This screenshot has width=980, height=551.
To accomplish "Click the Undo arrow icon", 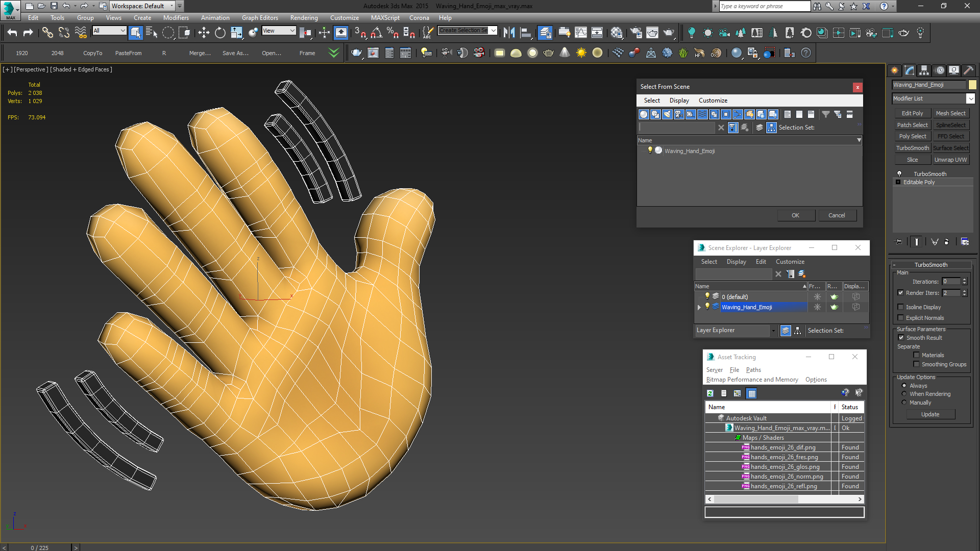I will pyautogui.click(x=12, y=33).
